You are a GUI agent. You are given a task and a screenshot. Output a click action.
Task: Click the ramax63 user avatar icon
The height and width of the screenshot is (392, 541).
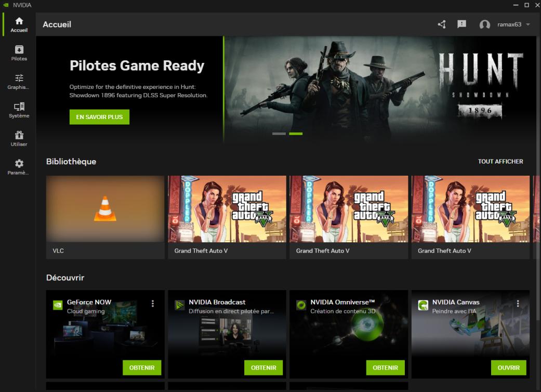coord(485,25)
